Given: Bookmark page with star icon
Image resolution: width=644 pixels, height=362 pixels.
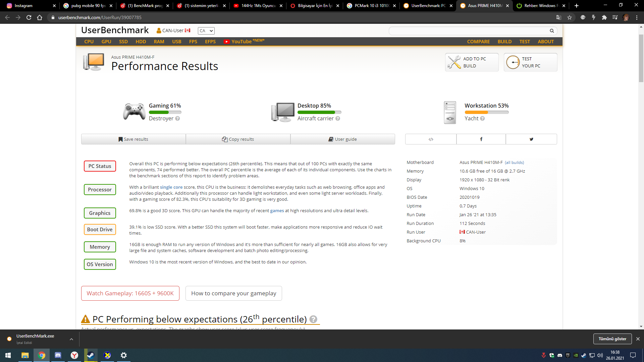Looking at the screenshot, I should tap(570, 17).
